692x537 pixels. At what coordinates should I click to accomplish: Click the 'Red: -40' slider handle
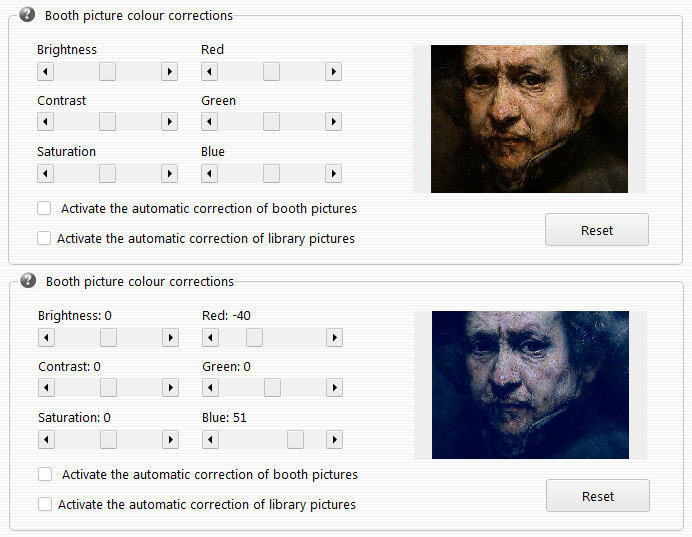(254, 336)
